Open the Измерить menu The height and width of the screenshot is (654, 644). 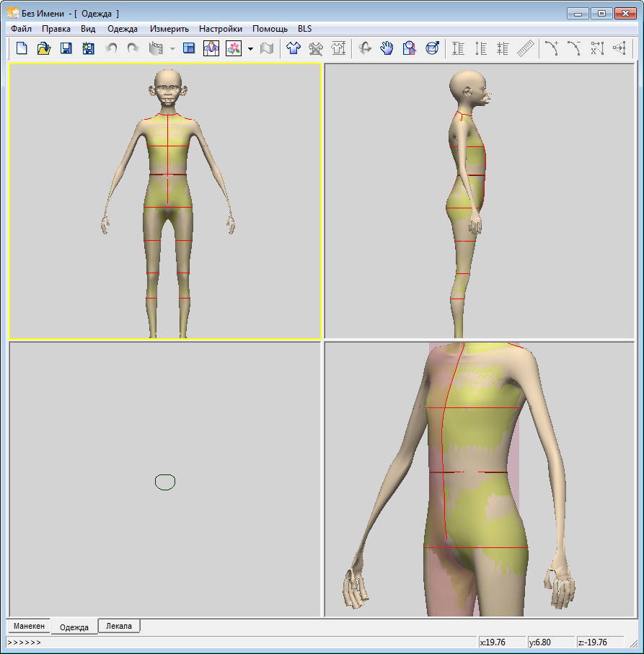(x=169, y=29)
